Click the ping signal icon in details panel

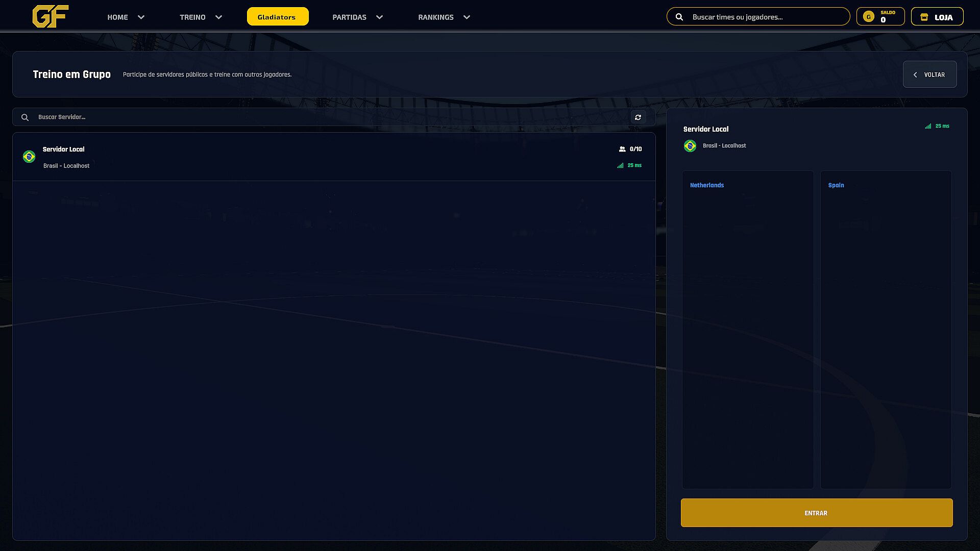[x=928, y=126]
